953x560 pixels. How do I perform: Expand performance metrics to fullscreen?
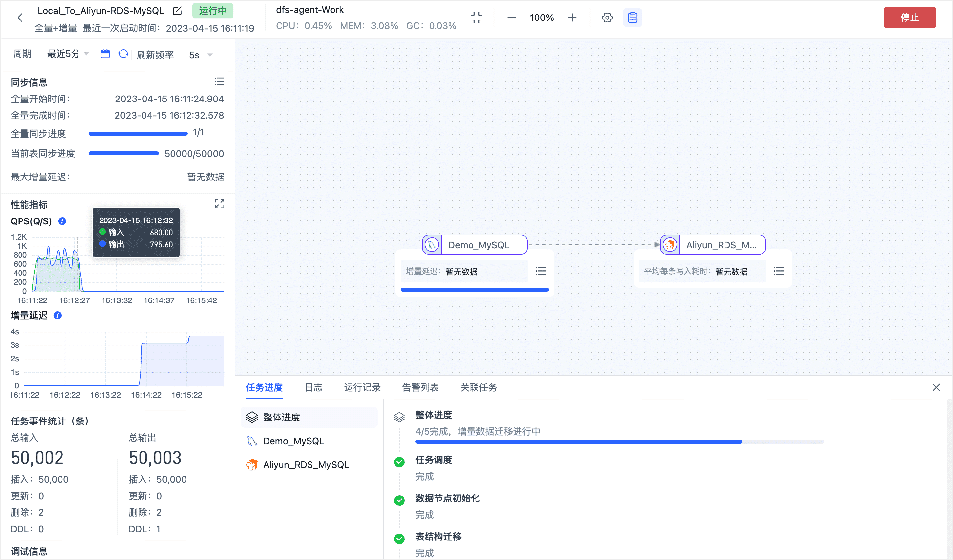[x=219, y=204]
